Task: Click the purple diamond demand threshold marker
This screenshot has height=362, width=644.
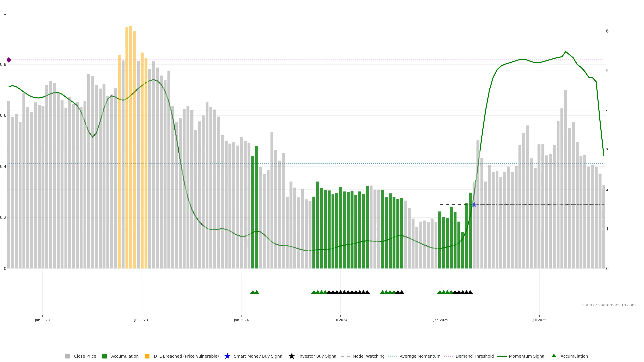Action: pos(9,60)
